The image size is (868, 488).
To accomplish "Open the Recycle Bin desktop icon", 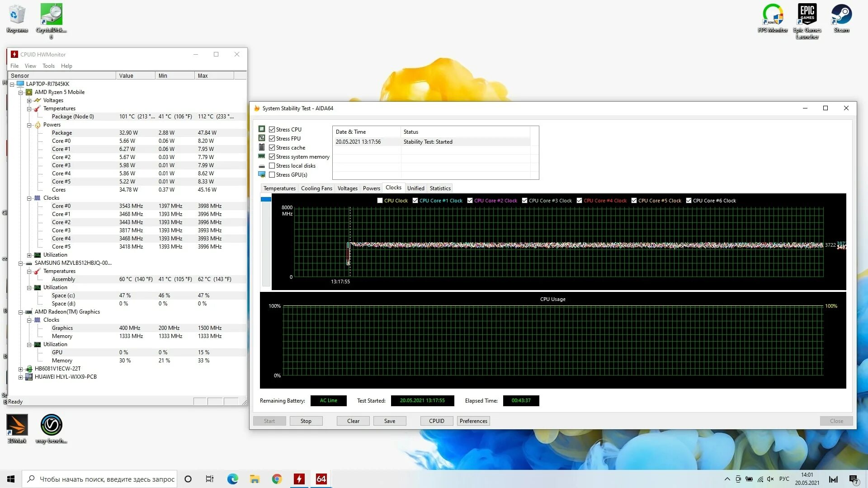I will (17, 18).
